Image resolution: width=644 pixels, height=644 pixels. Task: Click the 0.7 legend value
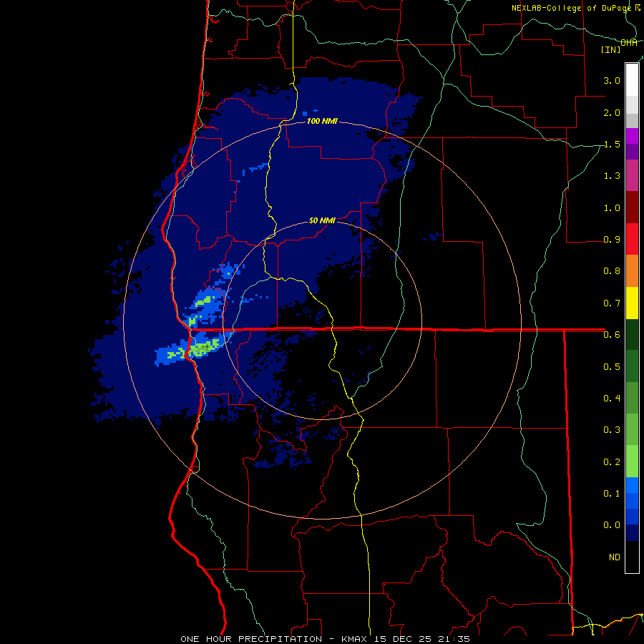click(x=612, y=303)
